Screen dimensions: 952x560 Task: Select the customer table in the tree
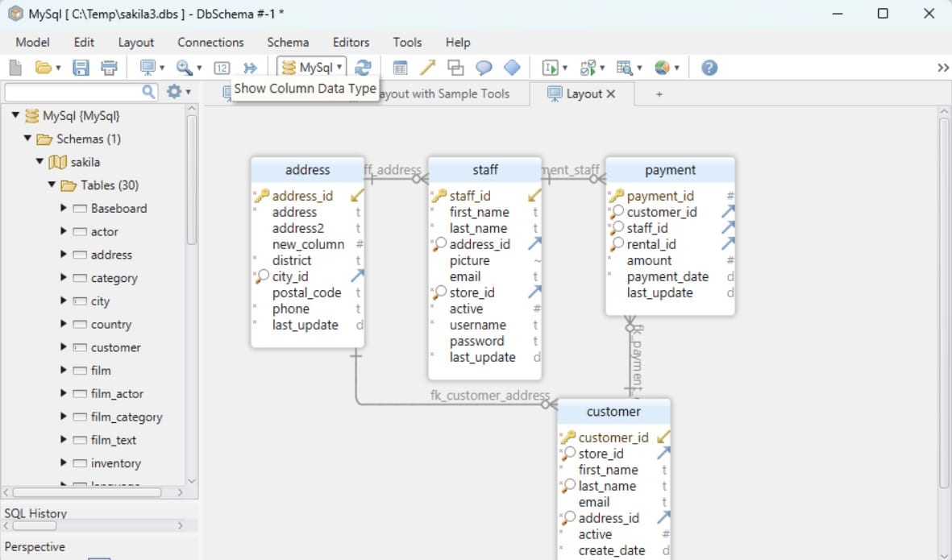[x=115, y=347]
